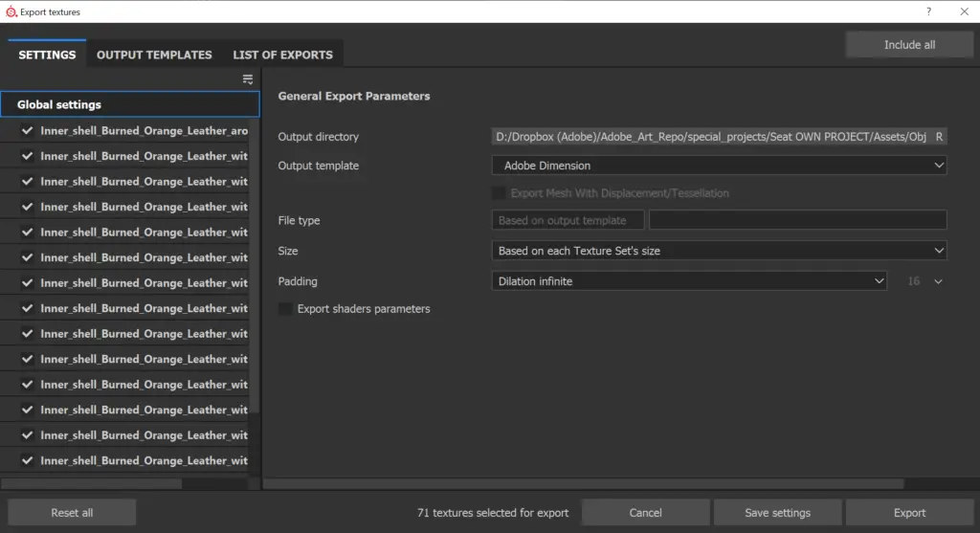Click the General Export Parameters heading
The width and height of the screenshot is (980, 533).
[354, 96]
